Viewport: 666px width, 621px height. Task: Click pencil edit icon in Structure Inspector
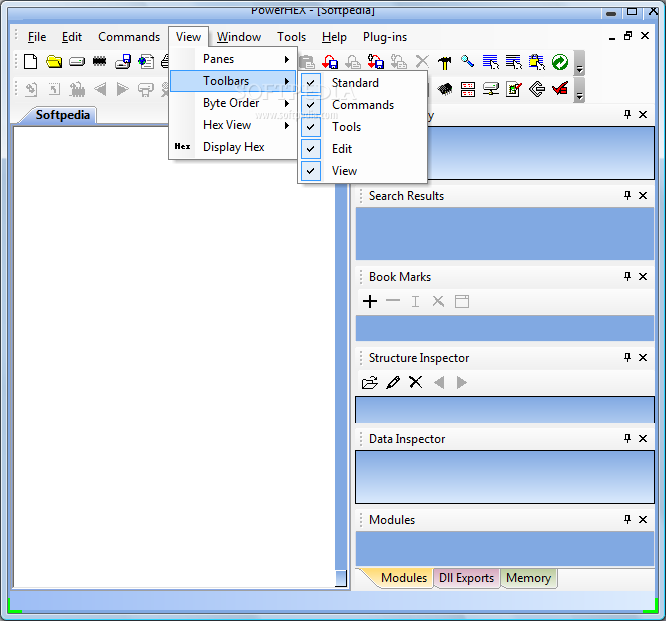click(x=393, y=382)
